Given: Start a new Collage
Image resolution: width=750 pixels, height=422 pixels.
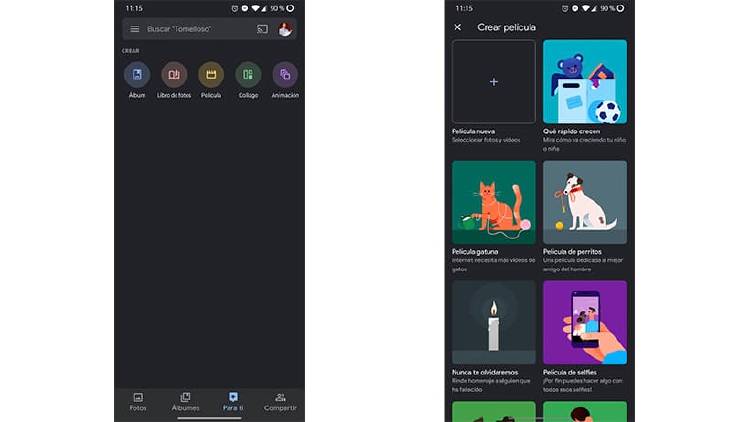Looking at the screenshot, I should (x=248, y=75).
